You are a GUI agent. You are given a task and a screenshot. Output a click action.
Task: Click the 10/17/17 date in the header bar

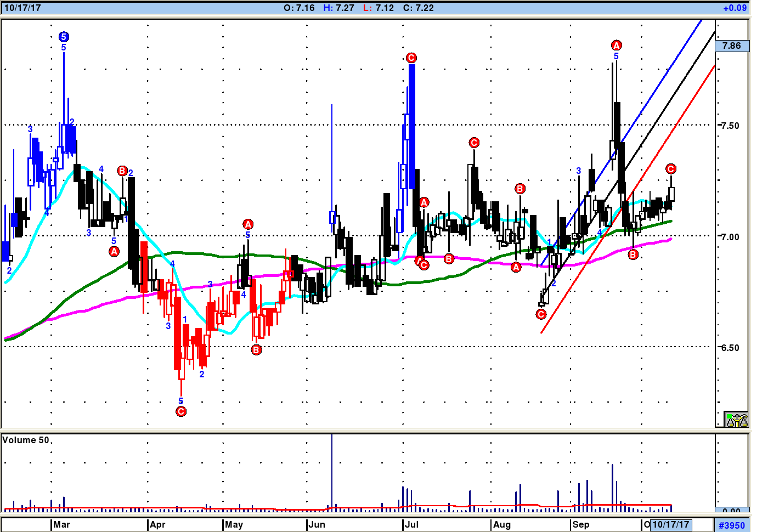pos(22,8)
